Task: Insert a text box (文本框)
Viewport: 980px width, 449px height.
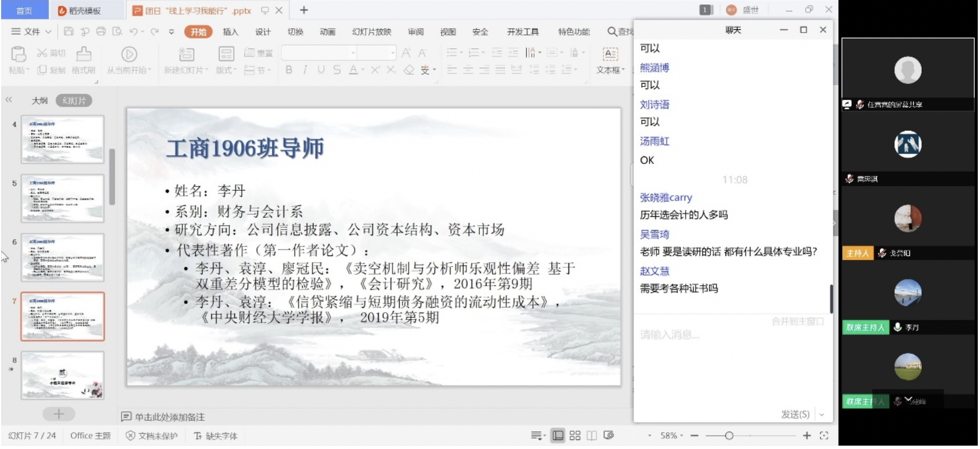Action: 610,54
